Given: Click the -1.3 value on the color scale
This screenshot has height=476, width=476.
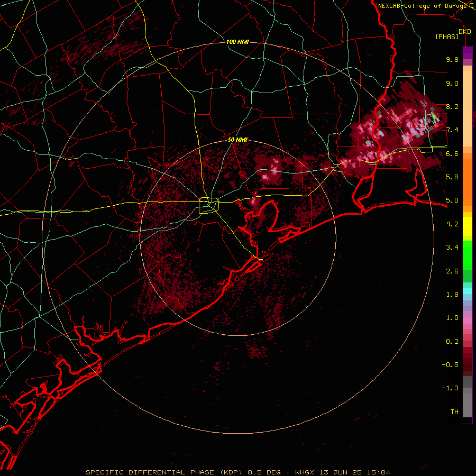Looking at the screenshot, I should click(450, 388).
